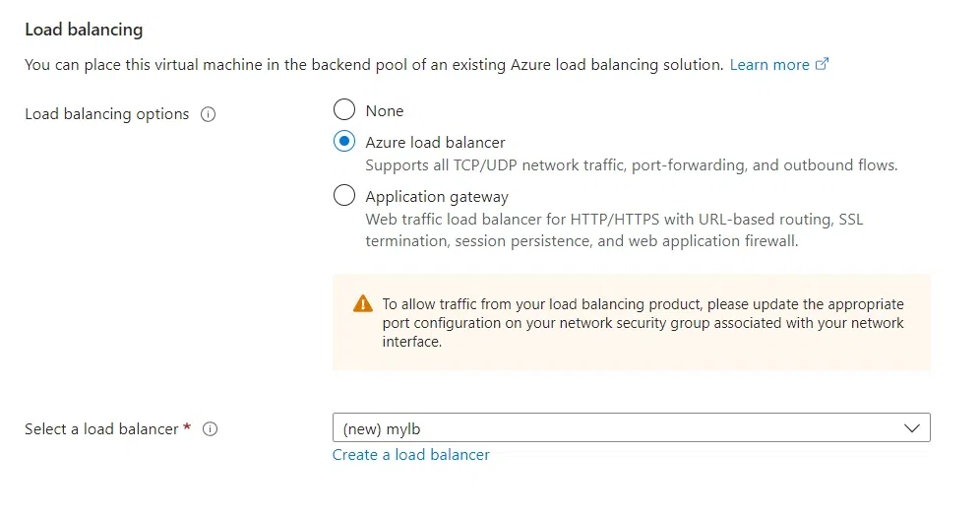Click the network security group warning message text
This screenshot has height=518, width=980.
click(643, 323)
